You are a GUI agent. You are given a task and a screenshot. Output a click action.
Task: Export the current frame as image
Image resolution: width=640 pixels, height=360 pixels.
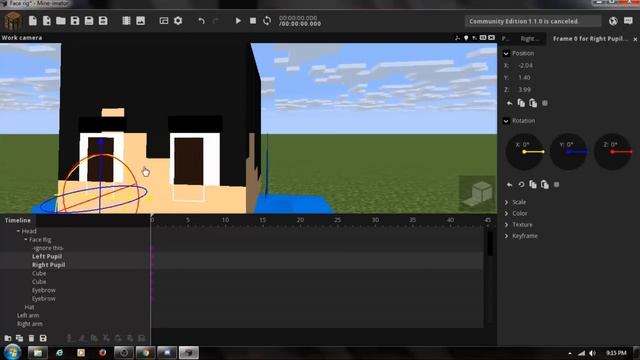click(x=140, y=21)
